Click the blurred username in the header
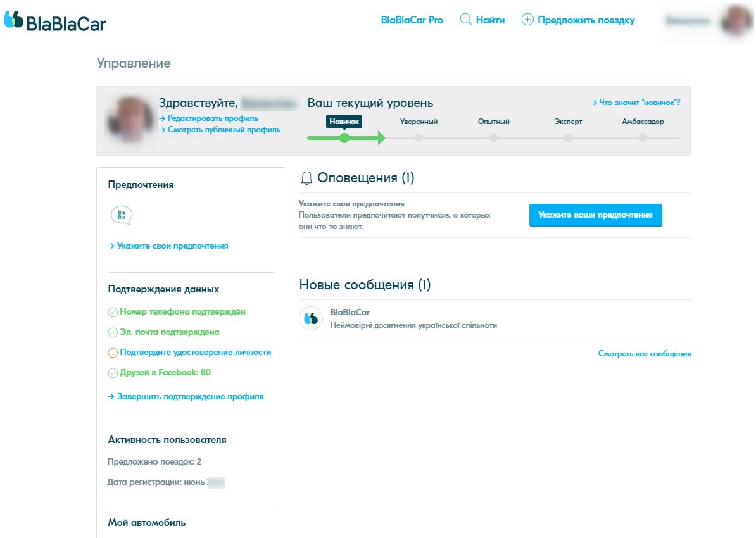Screen dimensions: 756x538 pyautogui.click(x=688, y=21)
